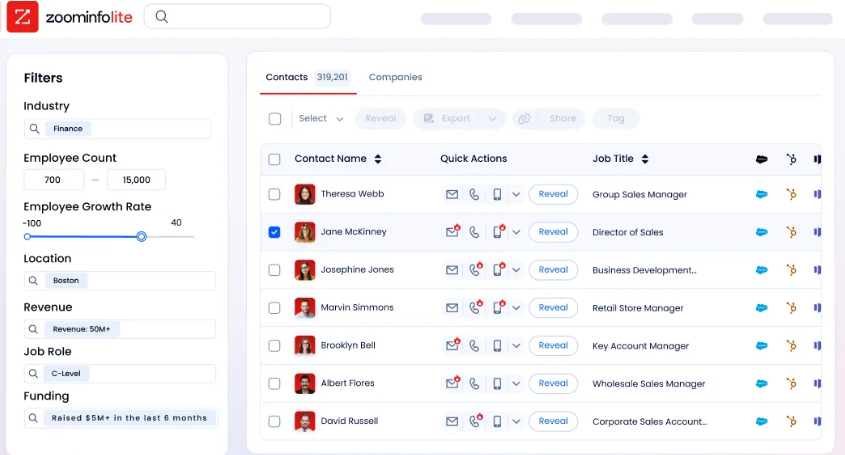The height and width of the screenshot is (455, 845).
Task: Click Salesforce cloud icon in Theresa Webb row
Action: (x=761, y=194)
